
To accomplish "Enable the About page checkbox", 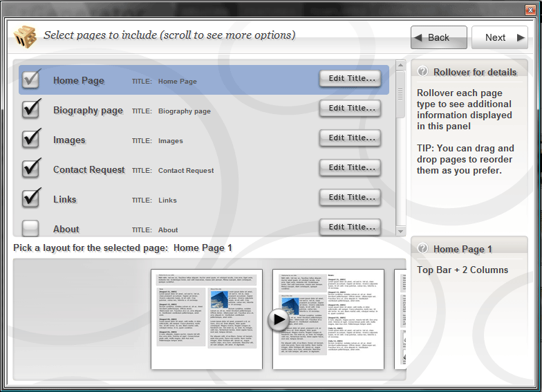I will pyautogui.click(x=30, y=228).
